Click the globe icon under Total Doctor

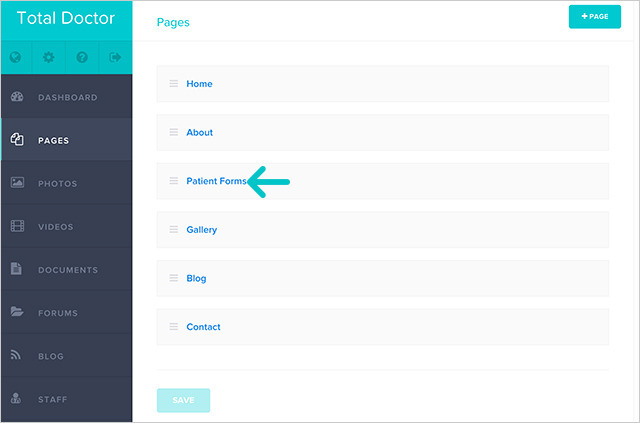(x=16, y=57)
